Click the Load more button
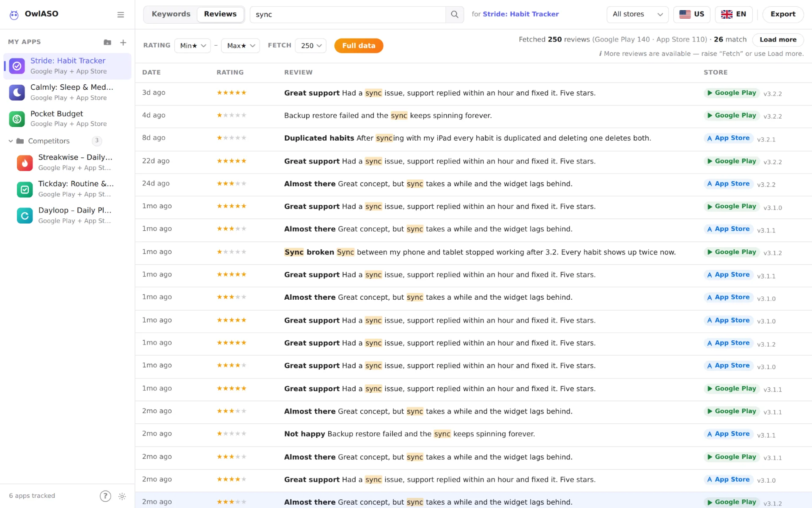 click(778, 40)
